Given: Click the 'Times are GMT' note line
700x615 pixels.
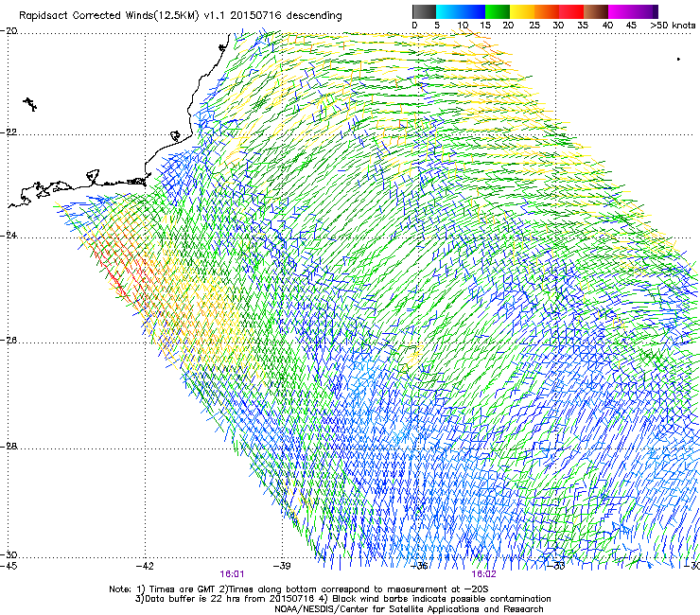Looking at the screenshot, I should [x=299, y=589].
